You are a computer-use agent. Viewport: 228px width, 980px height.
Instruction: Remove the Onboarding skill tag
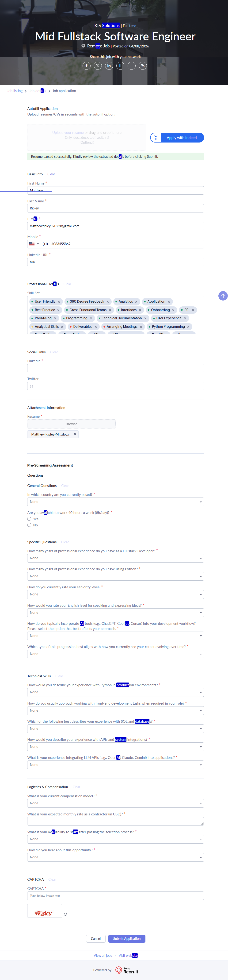tap(173, 310)
